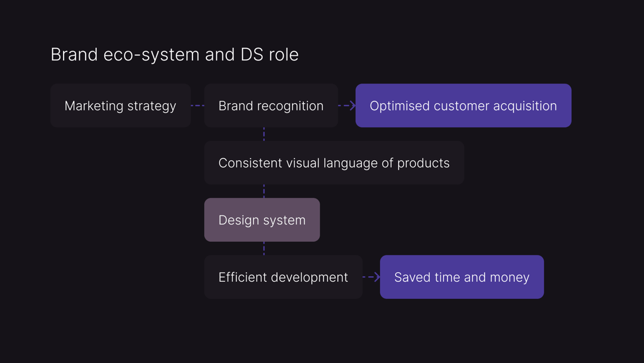The width and height of the screenshot is (644, 363).
Task: Click the word 'money' in the bottom purple box
Action: (x=509, y=277)
